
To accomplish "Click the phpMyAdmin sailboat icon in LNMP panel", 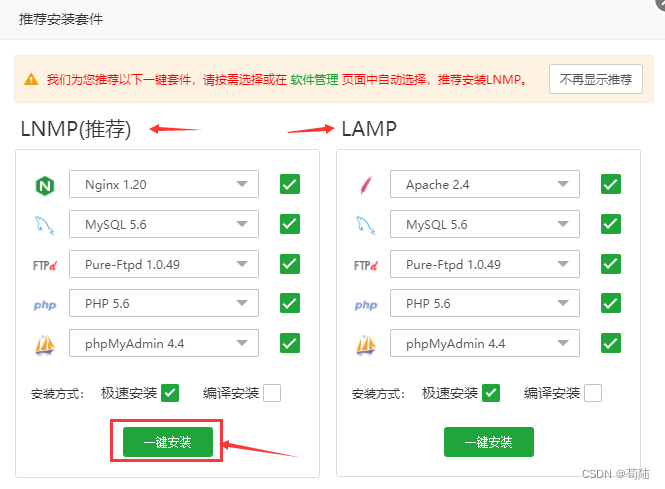I will click(x=45, y=345).
